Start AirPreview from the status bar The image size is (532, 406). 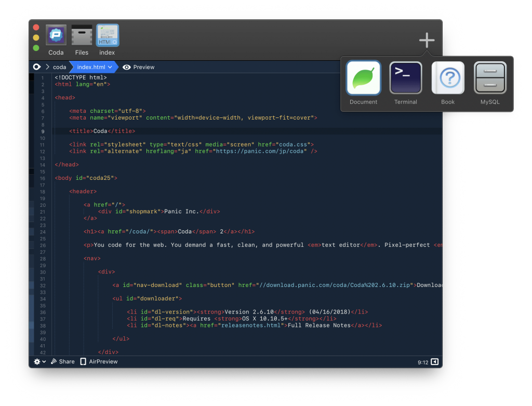(x=99, y=361)
